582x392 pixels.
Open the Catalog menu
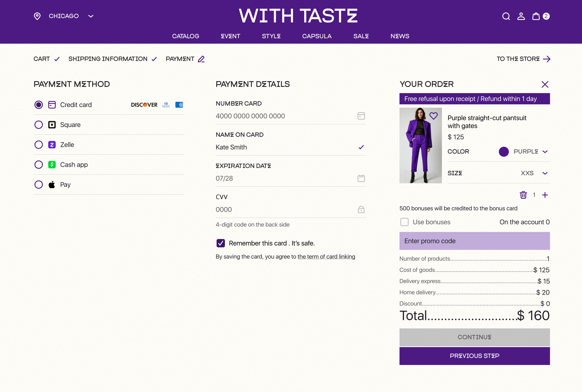pos(186,36)
